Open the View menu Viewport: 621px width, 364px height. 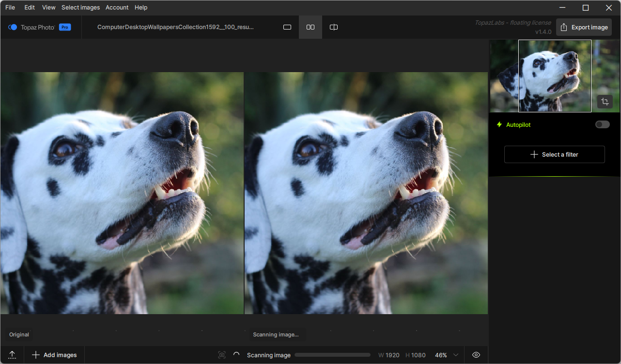pos(48,8)
